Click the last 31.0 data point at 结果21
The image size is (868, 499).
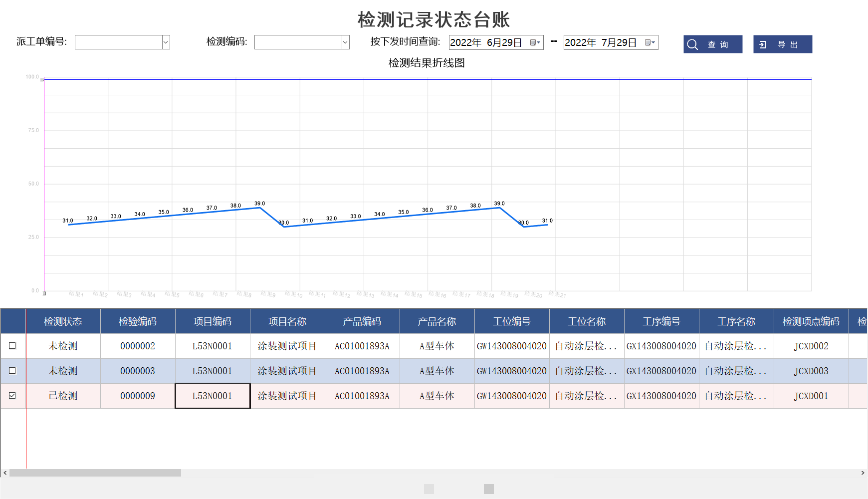tap(547, 225)
